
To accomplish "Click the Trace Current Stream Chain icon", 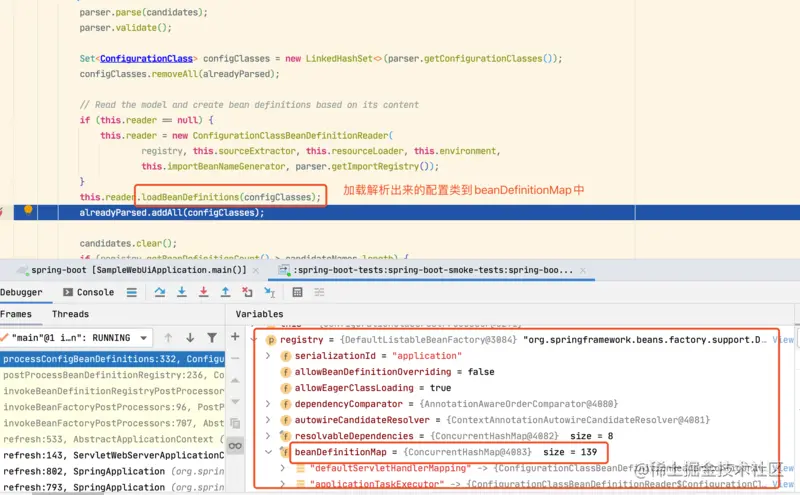I will [x=319, y=292].
